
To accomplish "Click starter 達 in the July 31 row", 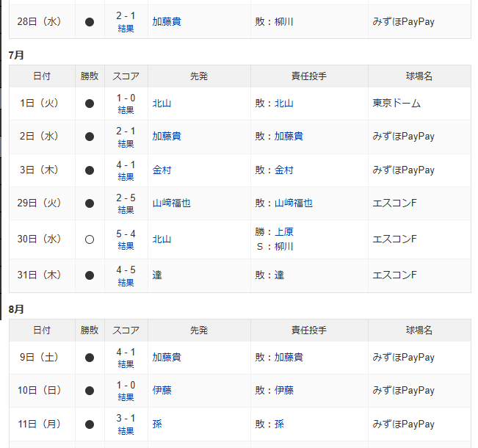I will (157, 275).
